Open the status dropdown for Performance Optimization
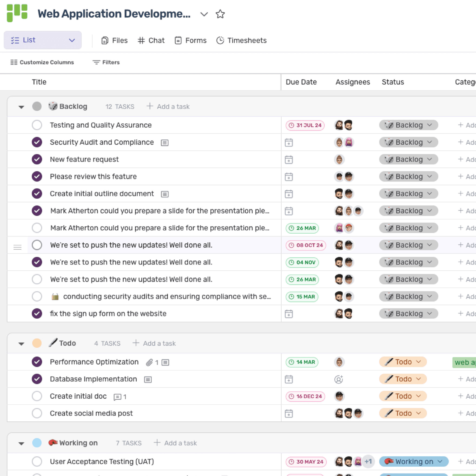The width and height of the screenshot is (476, 476). pyautogui.click(x=403, y=362)
